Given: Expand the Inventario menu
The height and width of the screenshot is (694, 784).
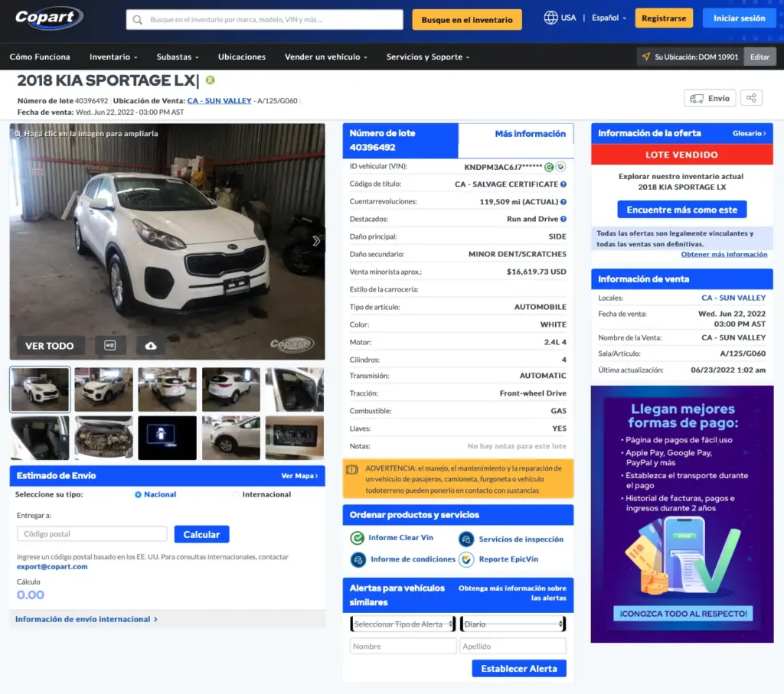Looking at the screenshot, I should pyautogui.click(x=113, y=57).
